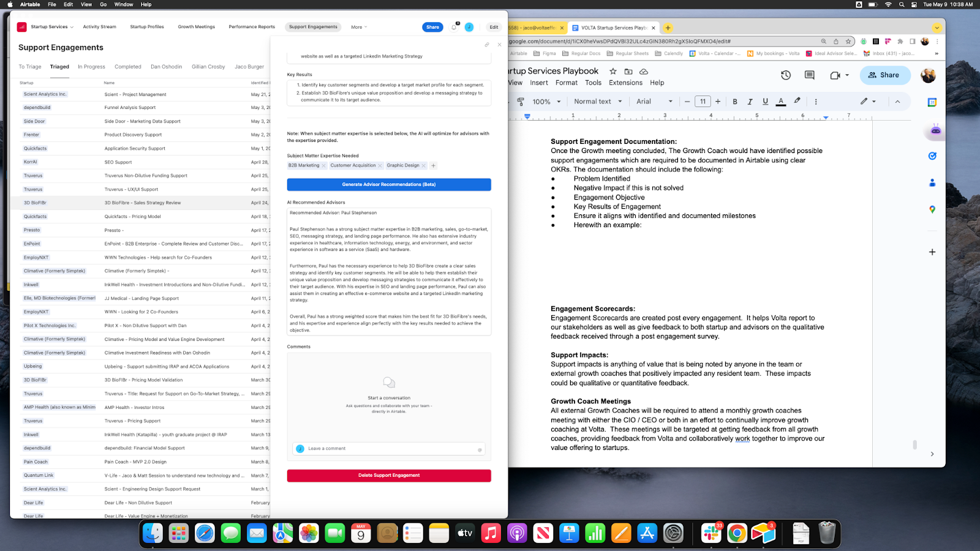Increase font size in Docs toolbar
980x551 pixels.
click(x=718, y=102)
